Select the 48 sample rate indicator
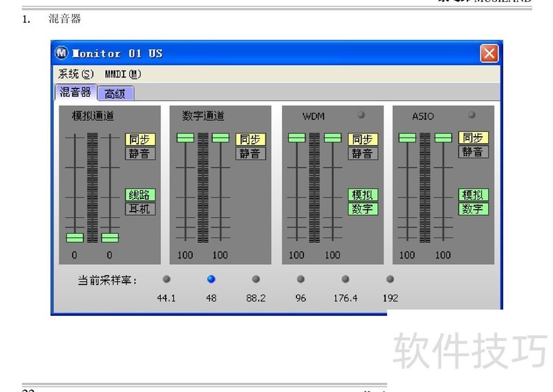This screenshot has width=553, height=392. coord(211,279)
